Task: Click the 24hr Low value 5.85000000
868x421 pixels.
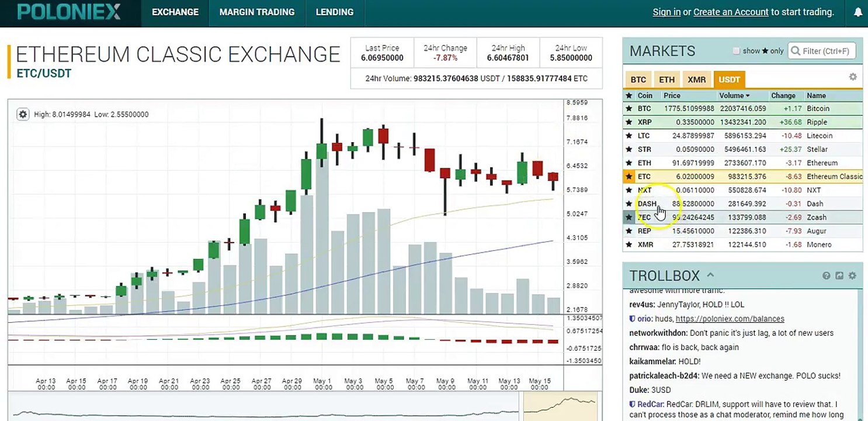Action: tap(571, 58)
